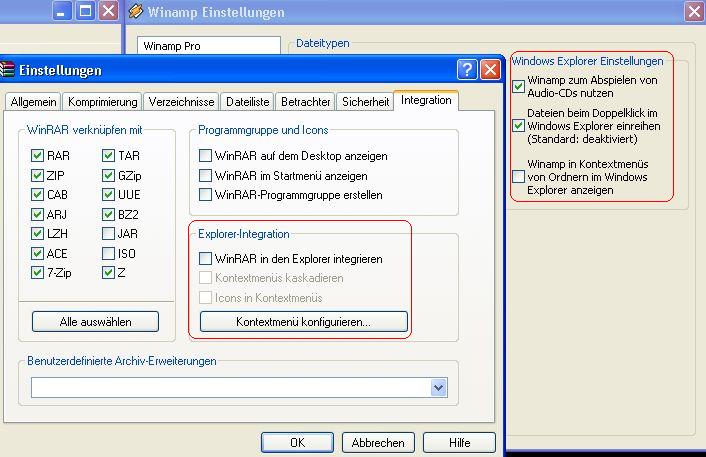This screenshot has height=457, width=706.
Task: Select the Betrachter tab
Action: pyautogui.click(x=306, y=102)
